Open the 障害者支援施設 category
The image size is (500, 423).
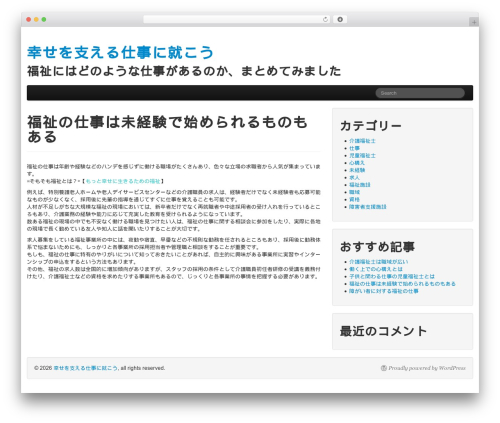pyautogui.click(x=367, y=207)
